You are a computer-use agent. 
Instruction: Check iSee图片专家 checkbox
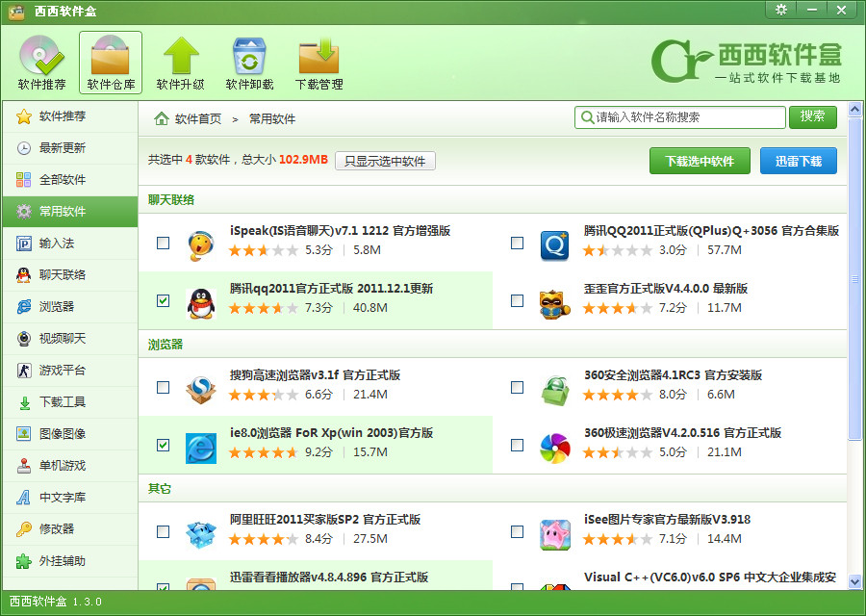(x=517, y=531)
